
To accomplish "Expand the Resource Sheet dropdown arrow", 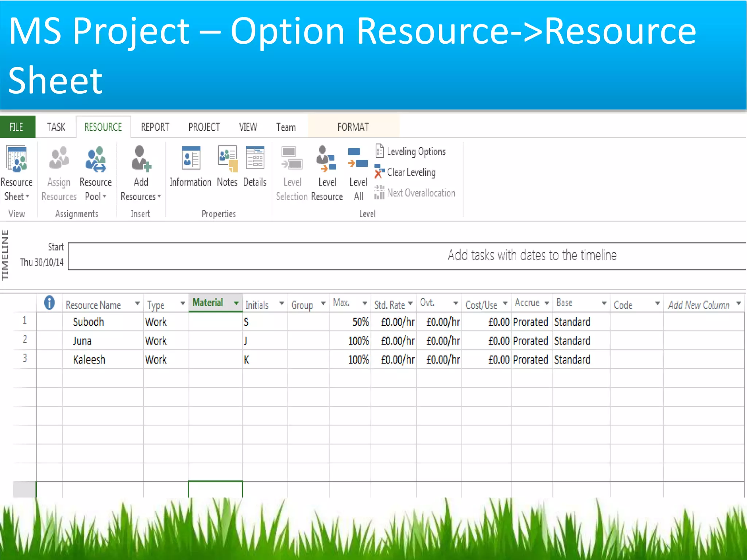I will tap(27, 197).
